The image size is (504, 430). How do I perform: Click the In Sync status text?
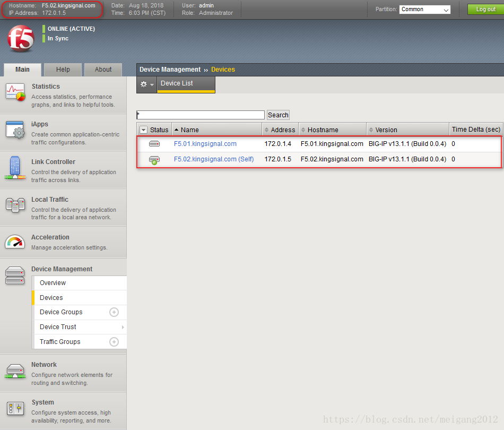point(58,38)
